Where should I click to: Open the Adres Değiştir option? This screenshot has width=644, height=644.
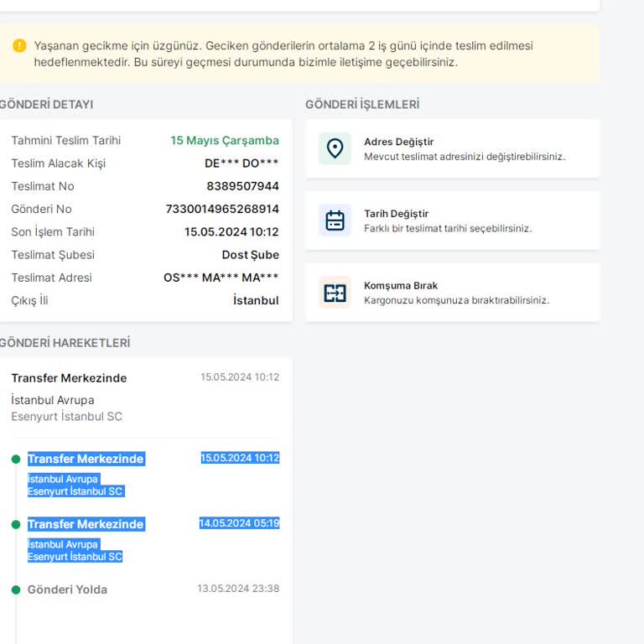(453, 148)
